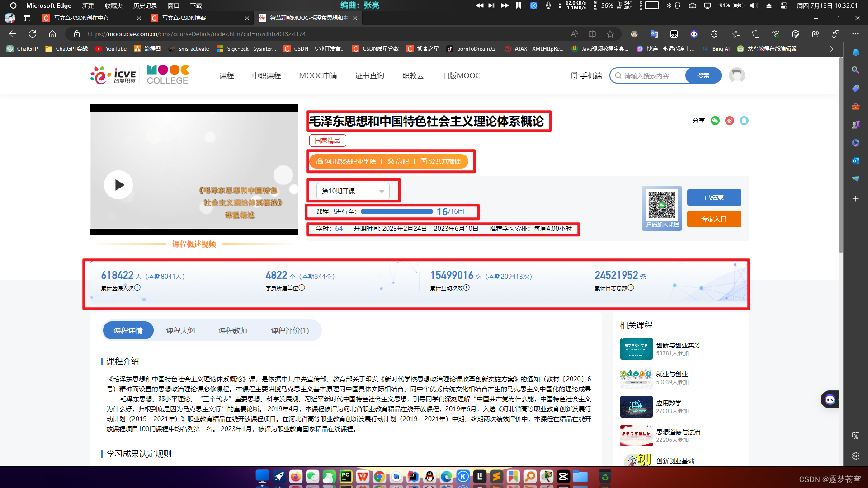This screenshot has width=868, height=488.
Task: Switch to 课程评价(1) tab
Action: click(x=290, y=330)
